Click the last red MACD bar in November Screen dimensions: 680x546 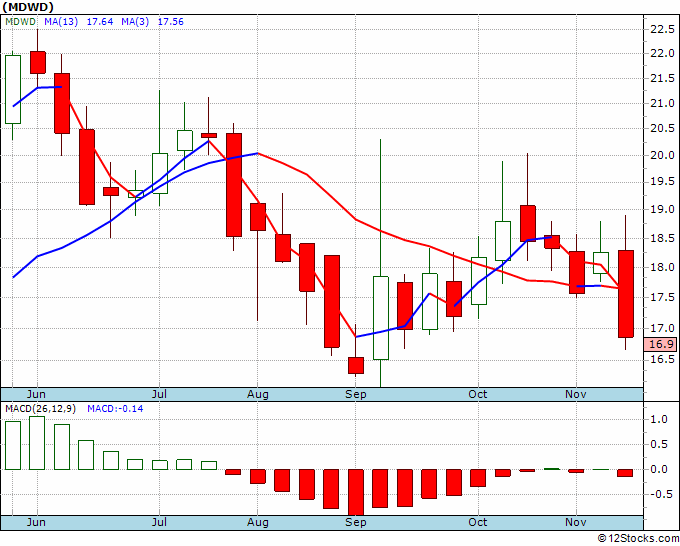click(x=625, y=473)
